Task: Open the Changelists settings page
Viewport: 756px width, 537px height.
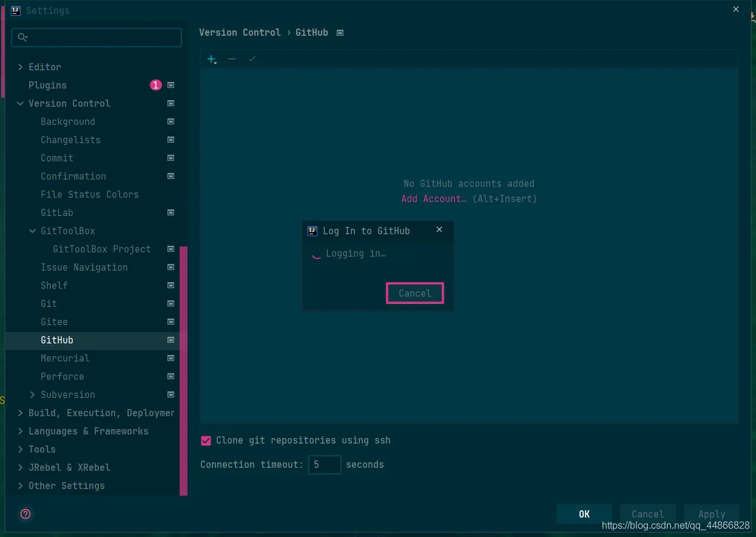Action: (70, 140)
